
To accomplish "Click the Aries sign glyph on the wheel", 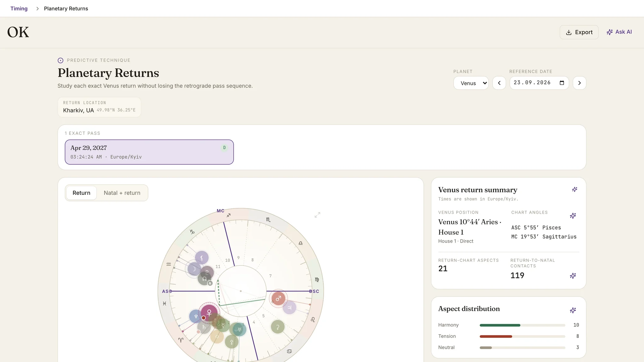I will pyautogui.click(x=181, y=340).
